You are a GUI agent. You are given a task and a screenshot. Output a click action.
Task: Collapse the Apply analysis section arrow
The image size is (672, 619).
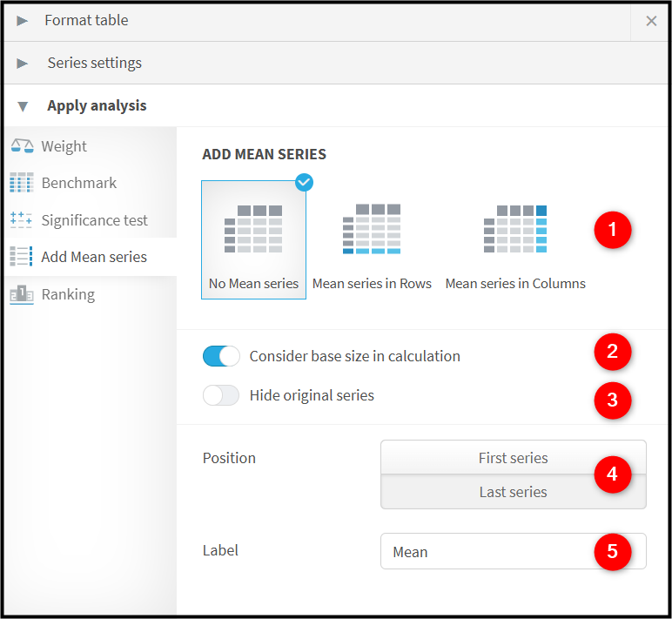pos(23,106)
